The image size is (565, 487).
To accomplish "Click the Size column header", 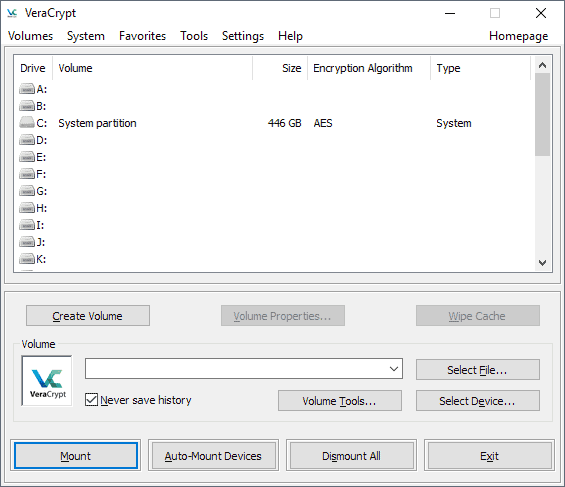I will tap(280, 68).
